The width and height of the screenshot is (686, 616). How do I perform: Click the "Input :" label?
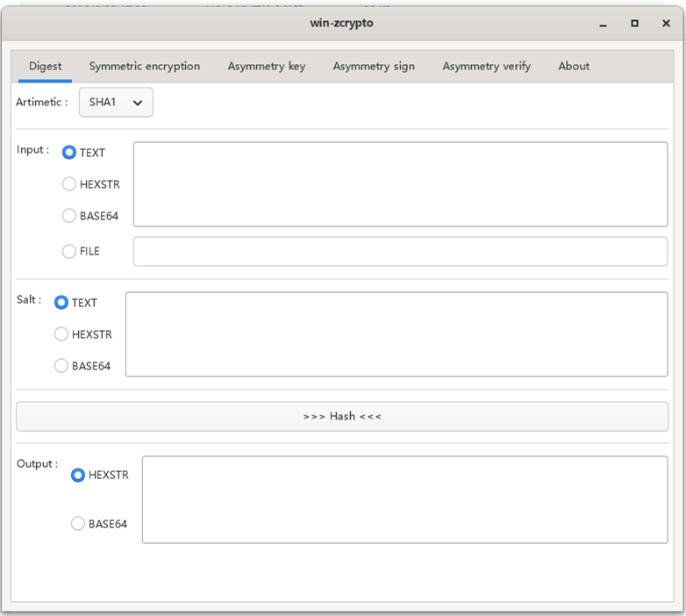32,150
